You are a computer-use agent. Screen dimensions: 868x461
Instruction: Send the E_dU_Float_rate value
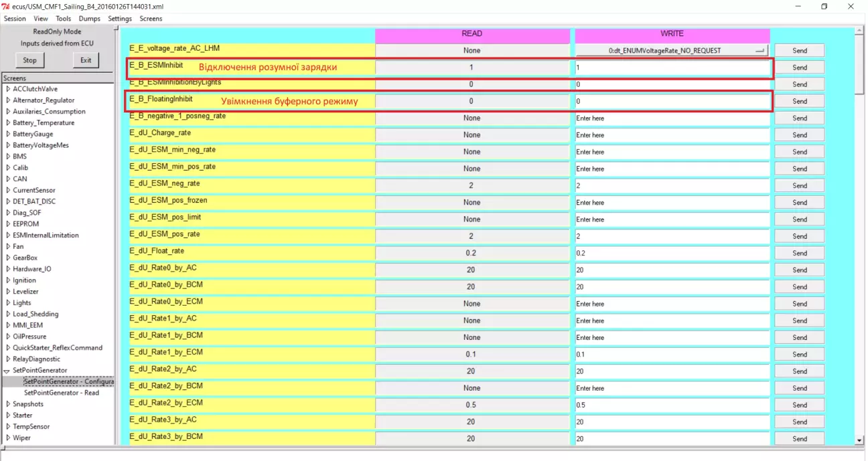pyautogui.click(x=800, y=253)
